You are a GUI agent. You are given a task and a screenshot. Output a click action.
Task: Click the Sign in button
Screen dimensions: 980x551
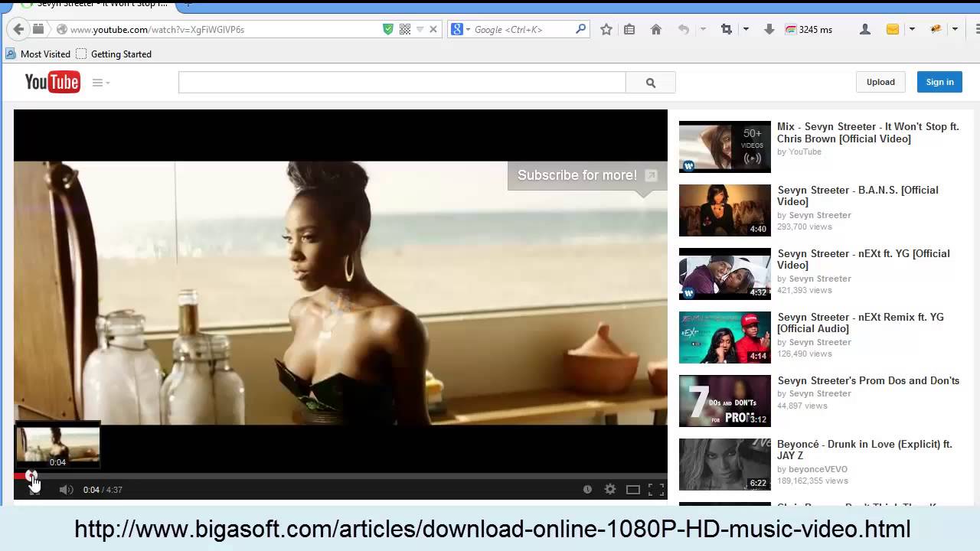click(x=939, y=82)
